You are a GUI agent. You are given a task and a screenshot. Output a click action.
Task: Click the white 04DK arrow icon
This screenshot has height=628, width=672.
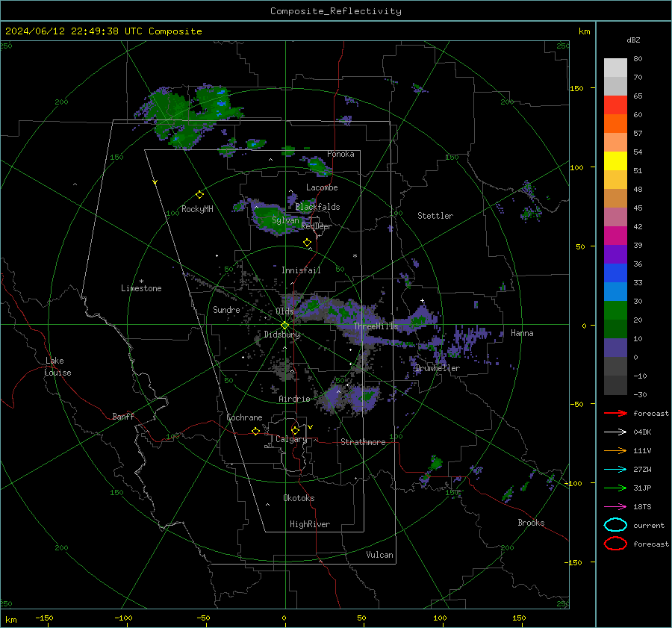click(615, 432)
